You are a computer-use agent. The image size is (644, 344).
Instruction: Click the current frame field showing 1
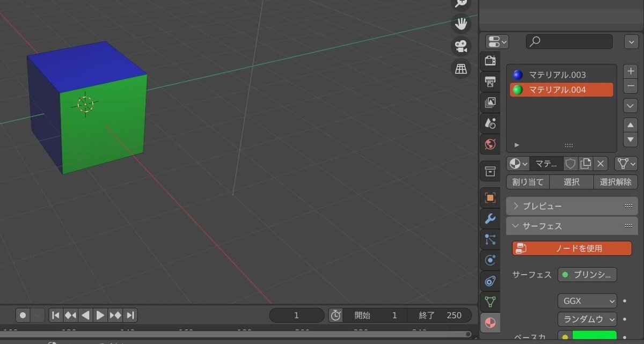pos(297,315)
